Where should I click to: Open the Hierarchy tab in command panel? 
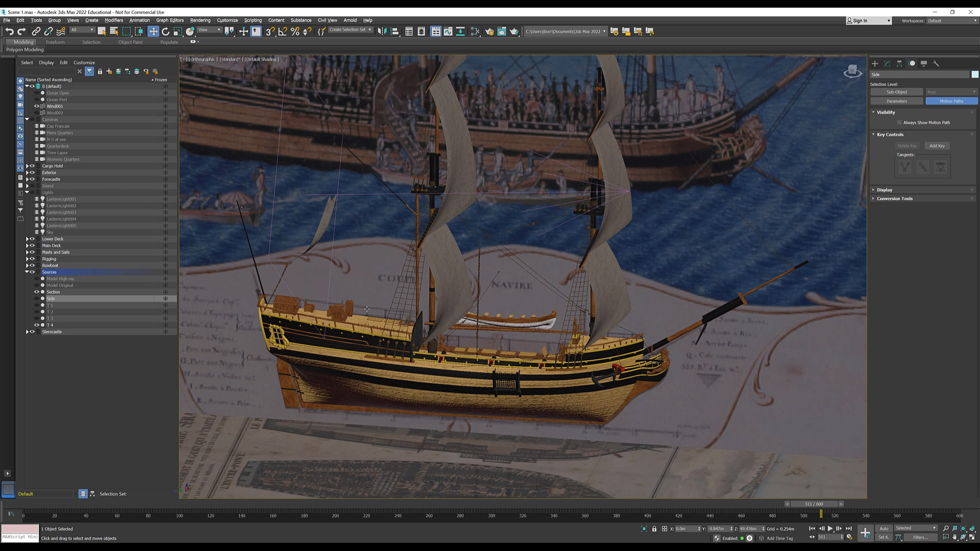[x=899, y=64]
